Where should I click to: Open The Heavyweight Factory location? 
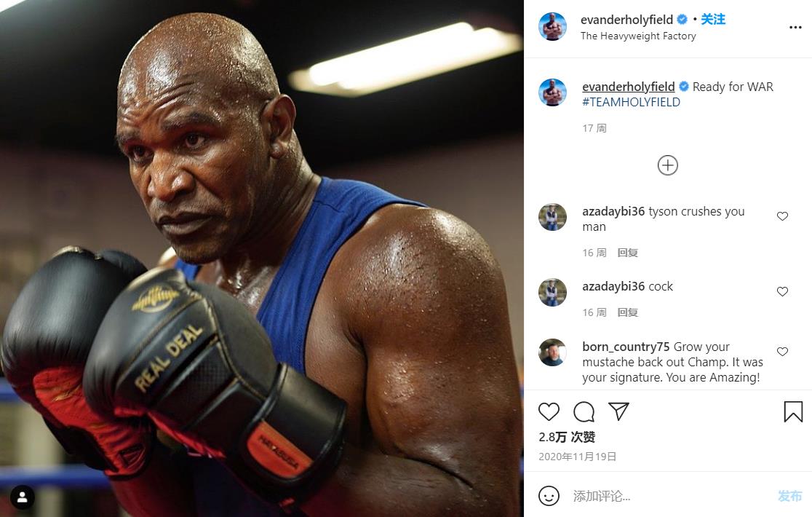click(x=638, y=36)
